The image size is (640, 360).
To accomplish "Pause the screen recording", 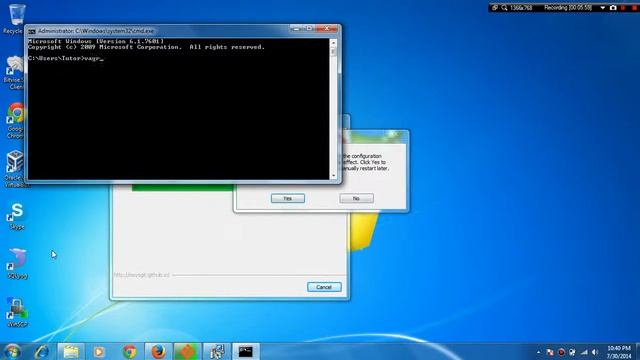I will coord(623,8).
